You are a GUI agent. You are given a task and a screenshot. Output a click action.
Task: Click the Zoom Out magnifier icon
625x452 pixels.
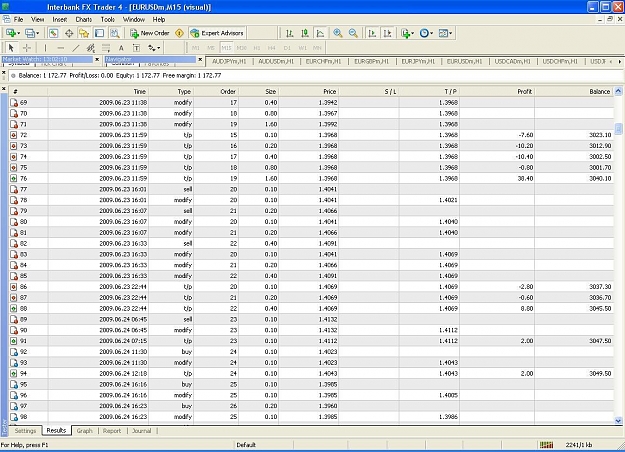click(x=353, y=33)
